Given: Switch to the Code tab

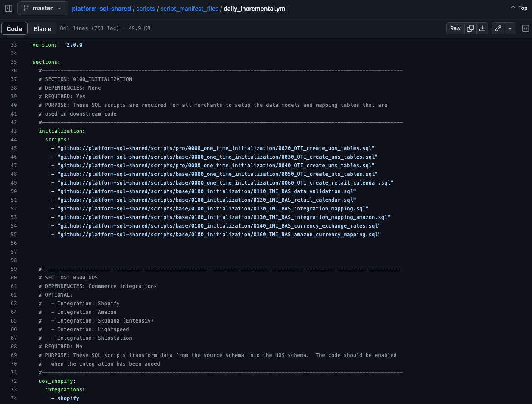Looking at the screenshot, I should [14, 29].
